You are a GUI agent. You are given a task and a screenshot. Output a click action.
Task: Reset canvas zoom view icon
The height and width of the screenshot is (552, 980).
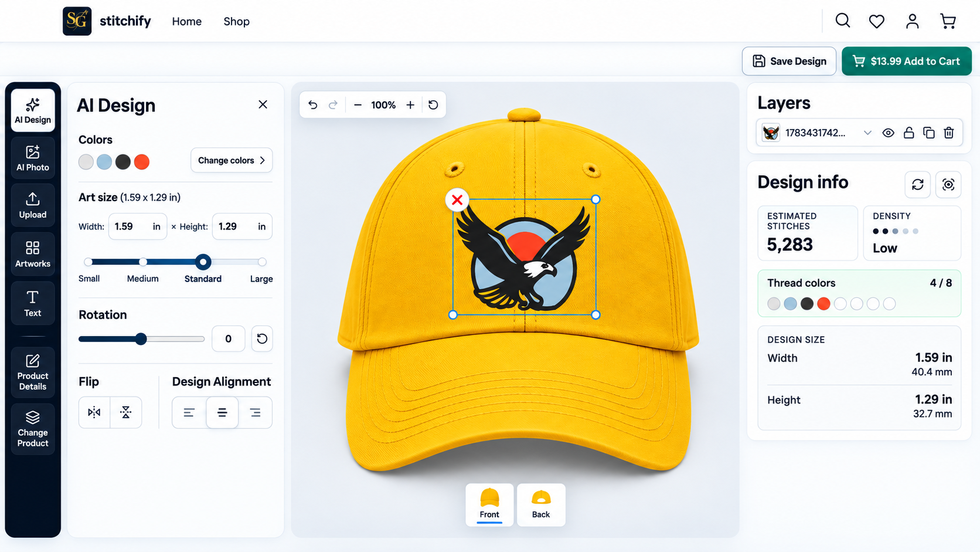click(x=433, y=105)
